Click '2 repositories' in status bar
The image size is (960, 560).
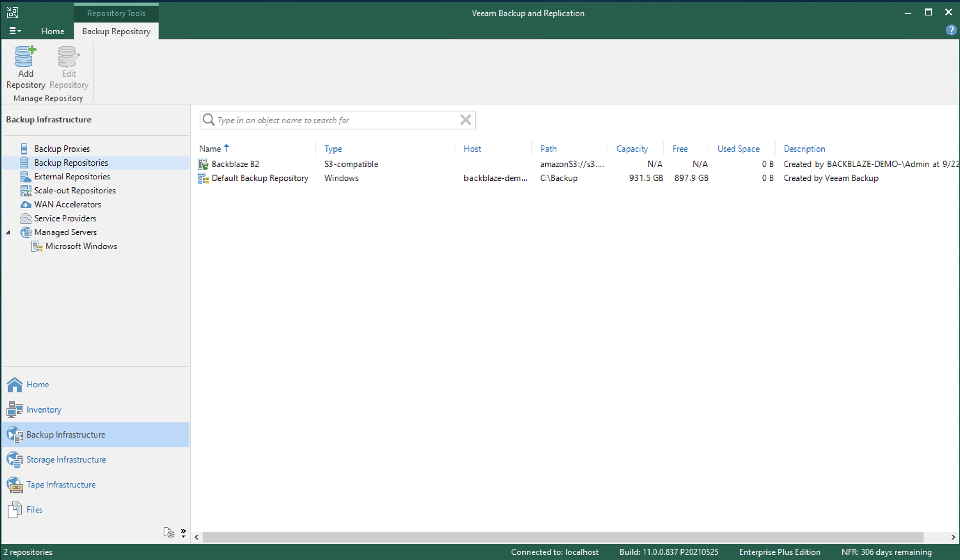click(28, 552)
